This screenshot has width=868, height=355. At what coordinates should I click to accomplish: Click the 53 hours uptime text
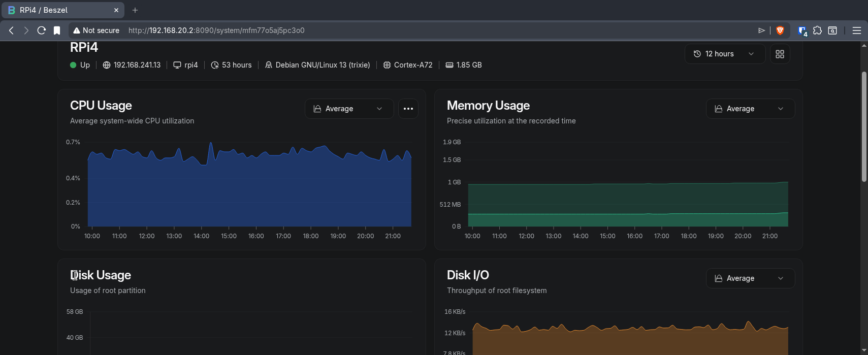coord(237,65)
